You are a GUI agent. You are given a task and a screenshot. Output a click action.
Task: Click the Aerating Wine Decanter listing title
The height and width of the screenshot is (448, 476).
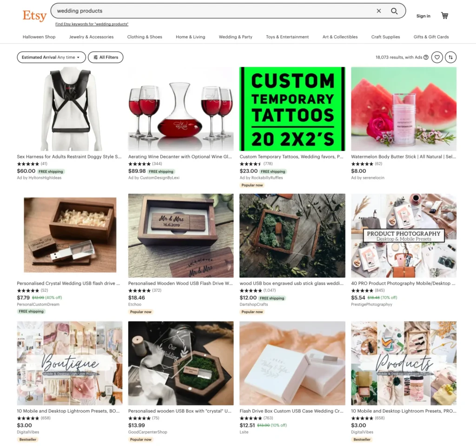point(180,157)
